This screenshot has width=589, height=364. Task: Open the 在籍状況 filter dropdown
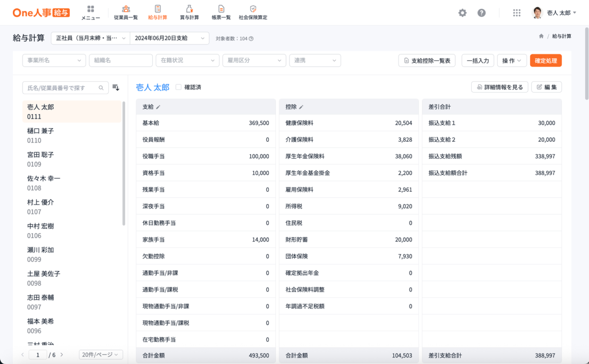(x=187, y=60)
